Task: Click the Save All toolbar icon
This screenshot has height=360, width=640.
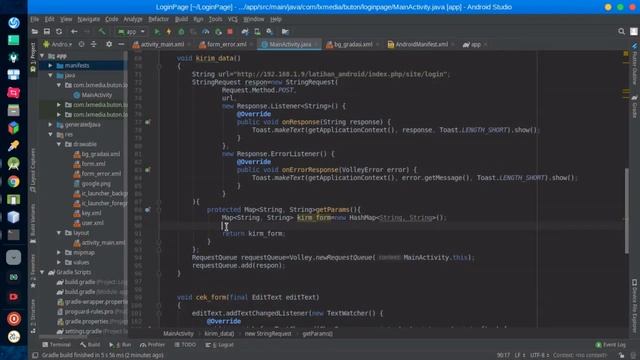Action: pyautogui.click(x=47, y=31)
